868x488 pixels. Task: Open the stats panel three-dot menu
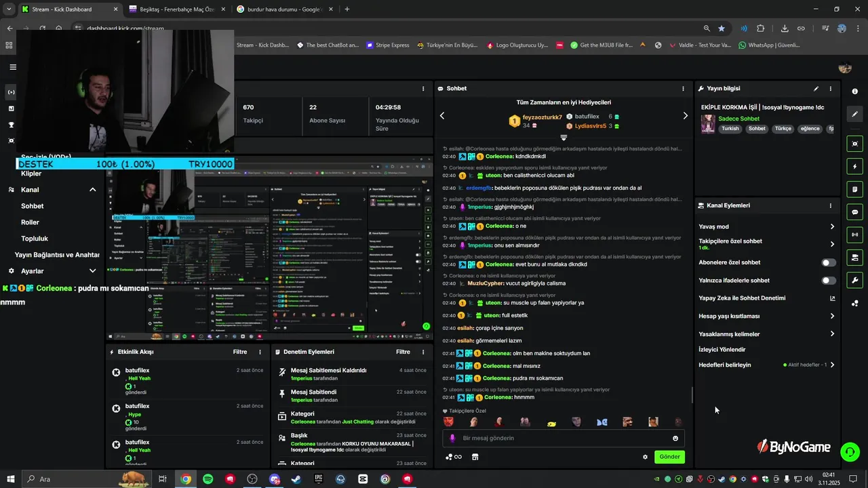click(x=423, y=89)
